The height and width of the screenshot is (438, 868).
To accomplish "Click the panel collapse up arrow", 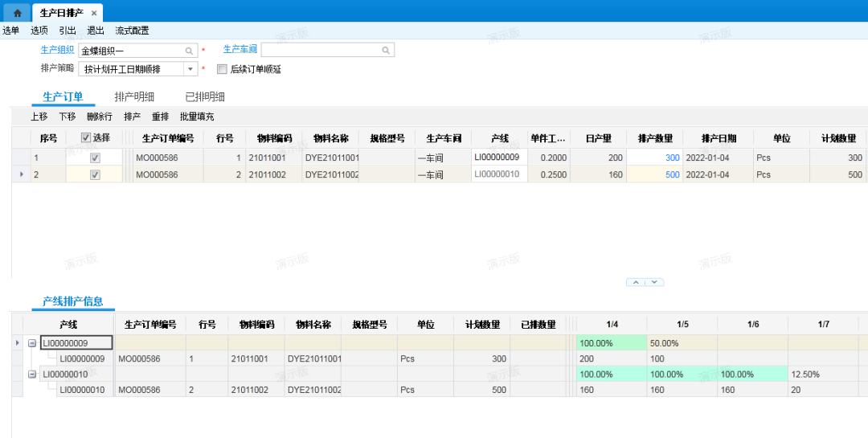I will tap(636, 282).
